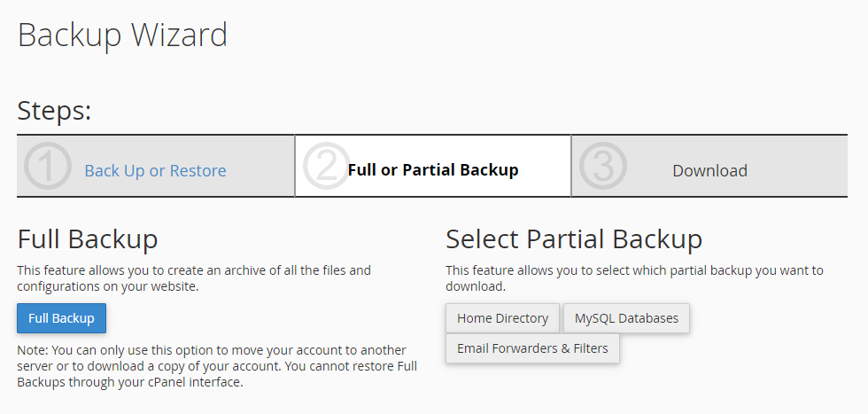Choose the Home Directory partial backup
Viewport: 868px width, 414px height.
pyautogui.click(x=502, y=318)
